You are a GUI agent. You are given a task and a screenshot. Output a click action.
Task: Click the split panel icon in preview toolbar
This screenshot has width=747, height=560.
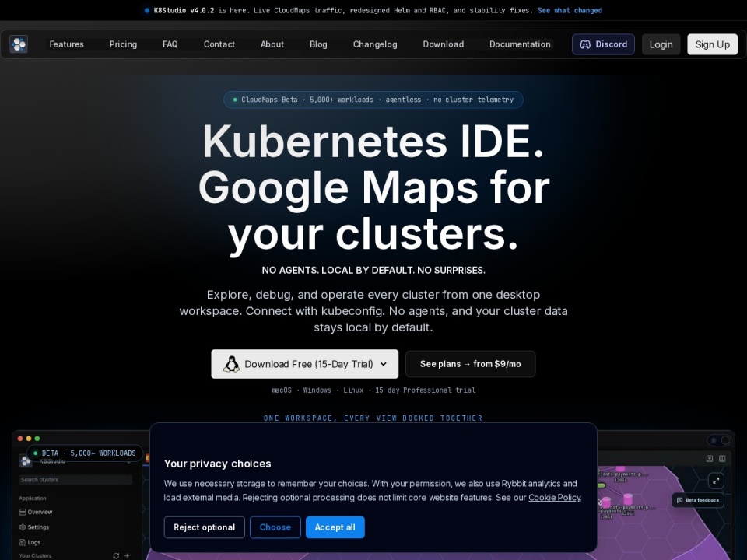point(722,459)
